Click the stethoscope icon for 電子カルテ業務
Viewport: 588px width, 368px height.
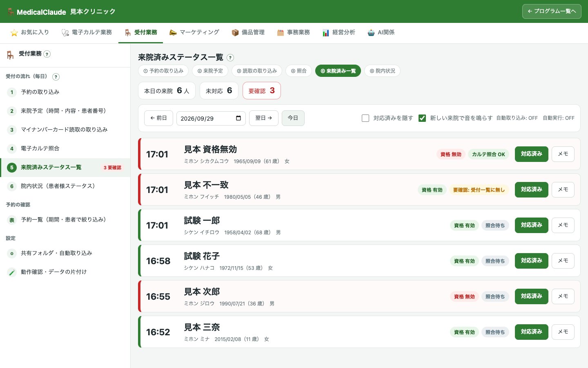point(65,33)
